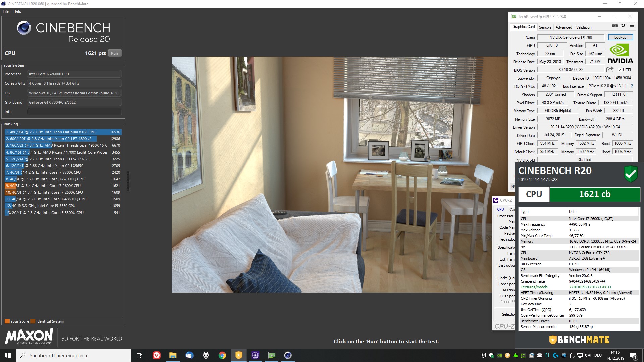Open the Help menu in Cinebench
The width and height of the screenshot is (644, 362).
click(17, 11)
